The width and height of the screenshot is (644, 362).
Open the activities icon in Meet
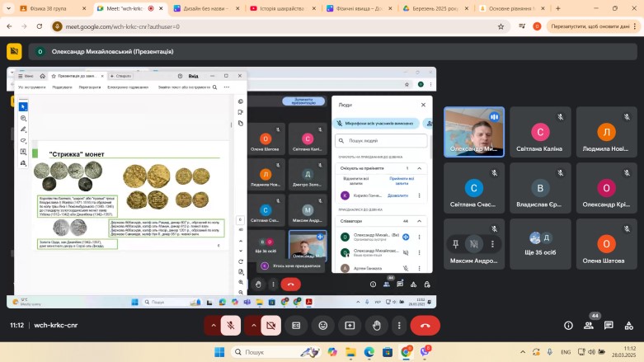click(x=628, y=326)
